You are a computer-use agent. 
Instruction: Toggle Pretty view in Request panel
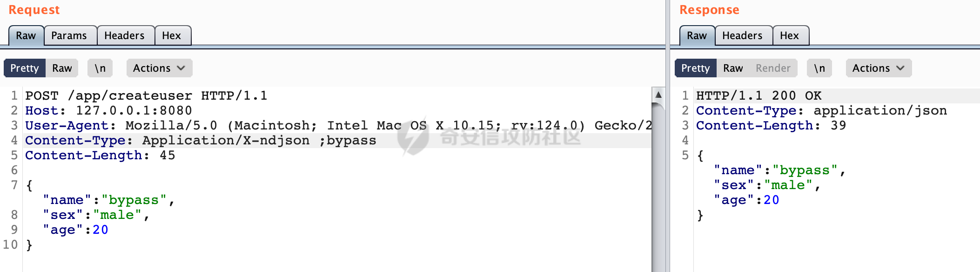click(25, 68)
